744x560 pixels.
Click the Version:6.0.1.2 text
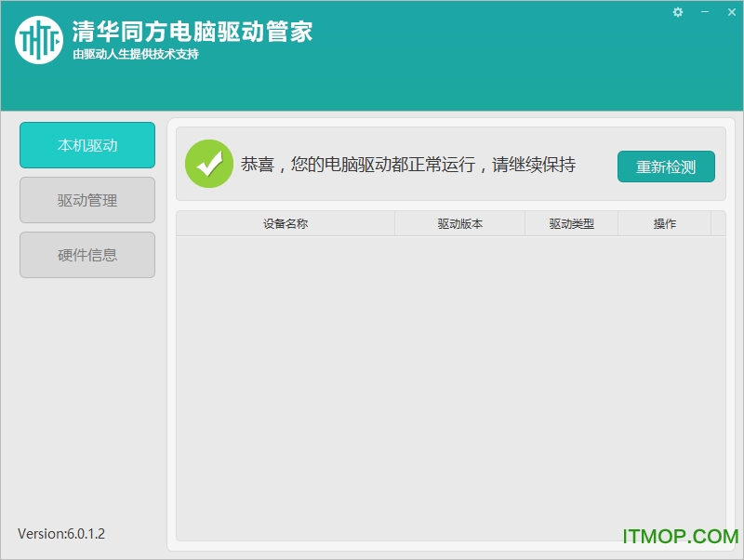[x=61, y=534]
